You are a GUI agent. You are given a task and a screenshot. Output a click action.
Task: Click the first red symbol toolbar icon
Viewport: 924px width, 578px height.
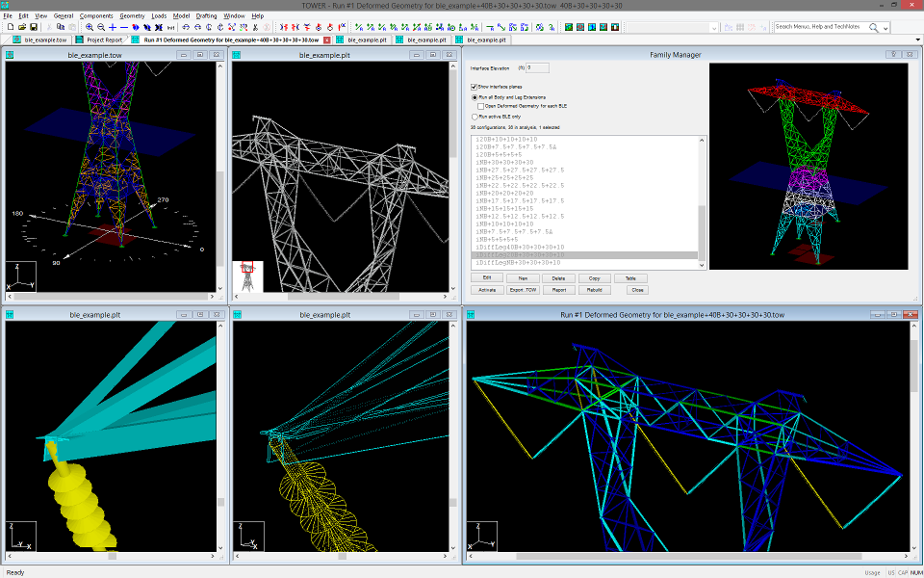pyautogui.click(x=284, y=27)
